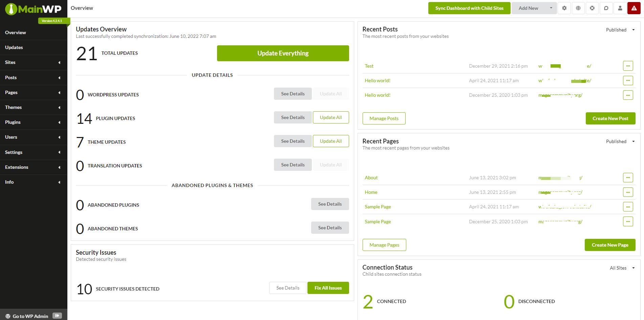The image size is (644, 320).
Task: Open actions menu for Test post
Action: [628, 66]
